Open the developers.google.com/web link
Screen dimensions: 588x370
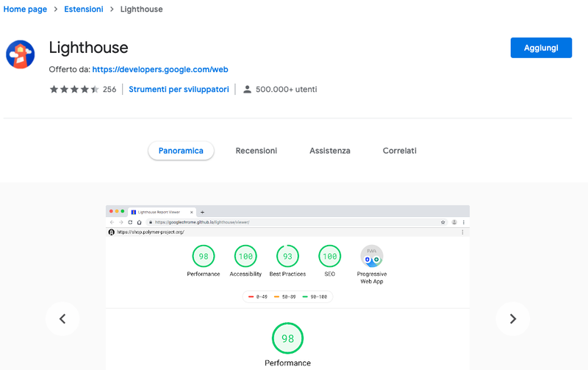pos(160,69)
